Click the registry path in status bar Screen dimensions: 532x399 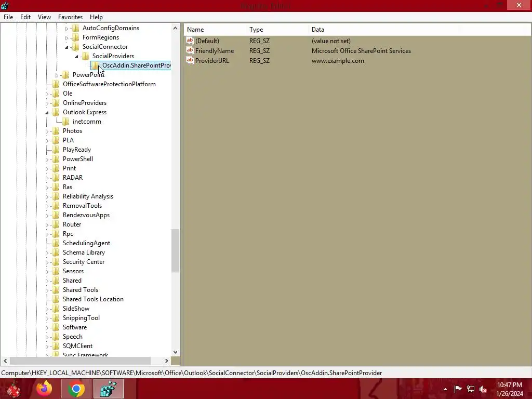tap(191, 373)
